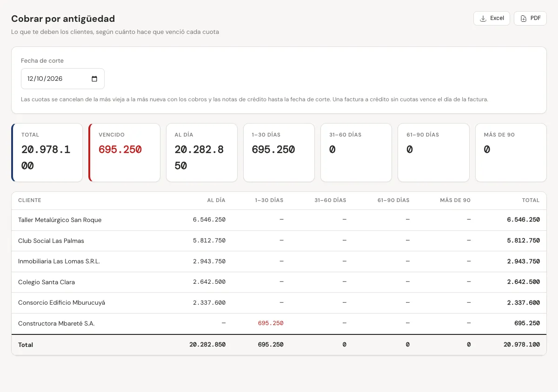Image resolution: width=558 pixels, height=392 pixels.
Task: Select the 31–60 DÍAS summary card
Action: click(356, 152)
